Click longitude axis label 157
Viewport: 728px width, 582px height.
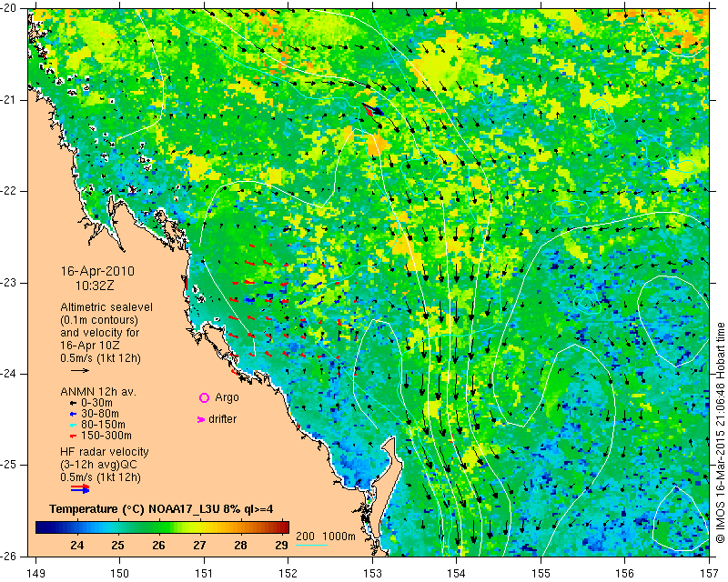pyautogui.click(x=709, y=574)
